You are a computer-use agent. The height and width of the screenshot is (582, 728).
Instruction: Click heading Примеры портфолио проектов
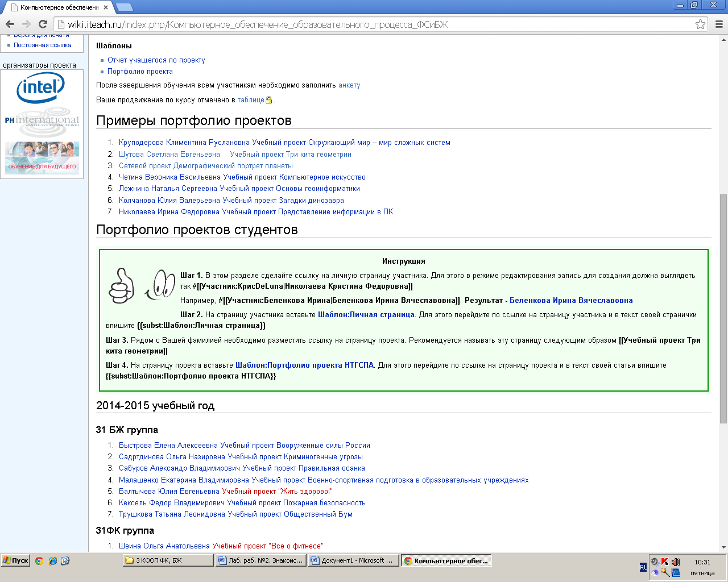pos(194,120)
